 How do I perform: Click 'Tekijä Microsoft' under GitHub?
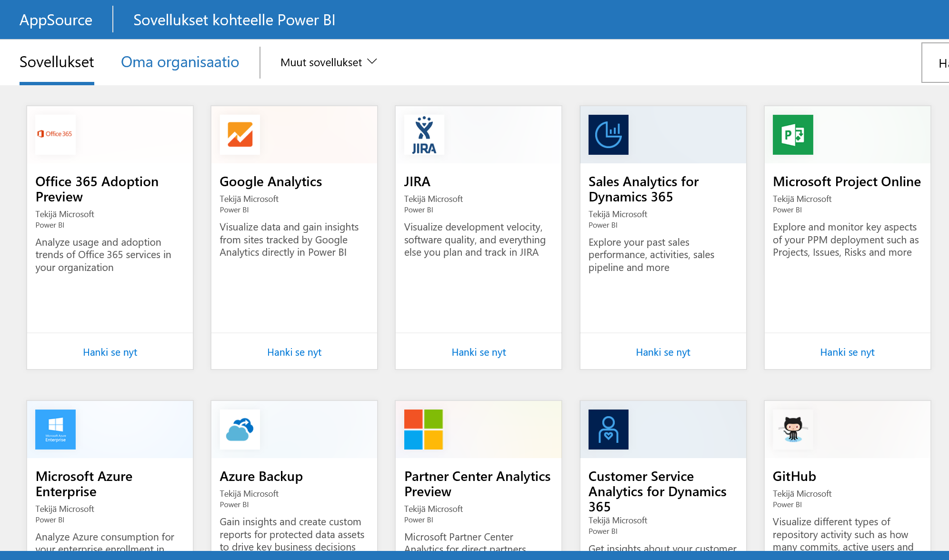click(x=802, y=493)
